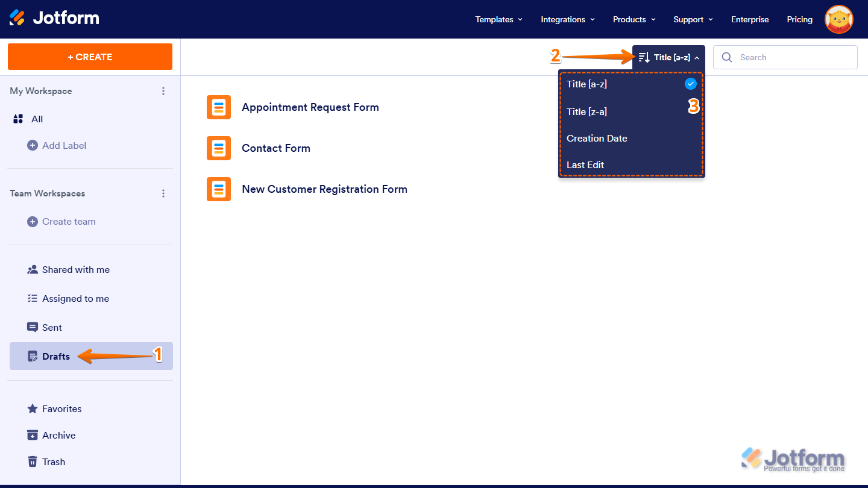The image size is (868, 488).
Task: Select the Creation Date sort option
Action: click(597, 138)
